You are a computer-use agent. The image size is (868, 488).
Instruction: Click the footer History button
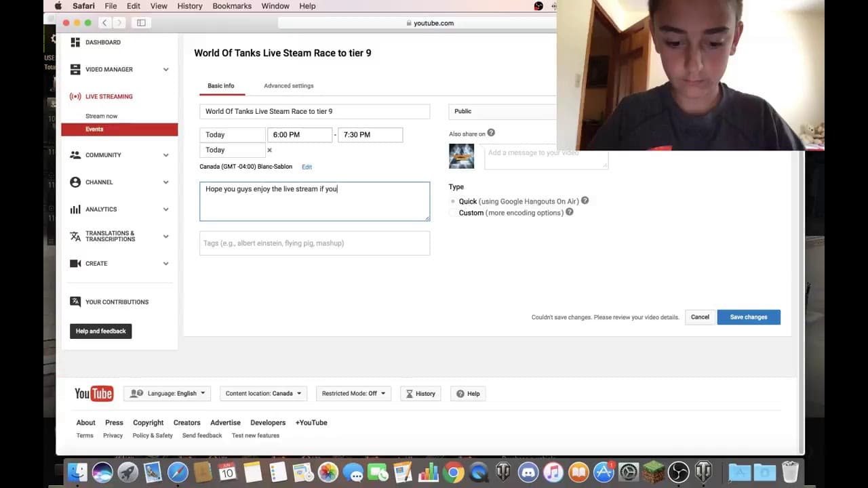point(420,393)
